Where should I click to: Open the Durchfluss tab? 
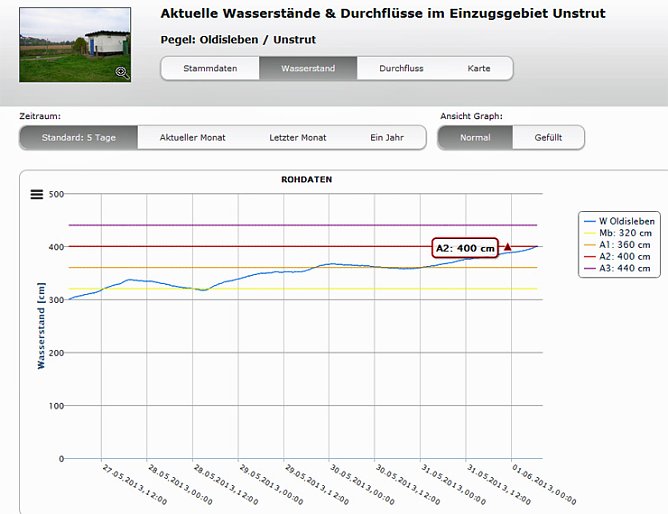pyautogui.click(x=401, y=69)
